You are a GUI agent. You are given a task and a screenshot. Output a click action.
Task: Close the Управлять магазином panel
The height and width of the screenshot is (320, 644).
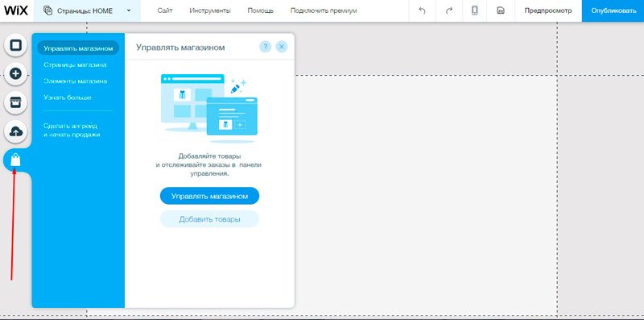coord(282,47)
